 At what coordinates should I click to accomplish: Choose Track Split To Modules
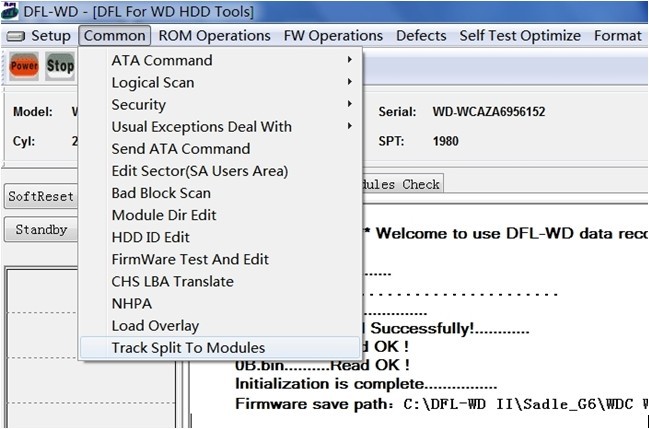(220, 348)
